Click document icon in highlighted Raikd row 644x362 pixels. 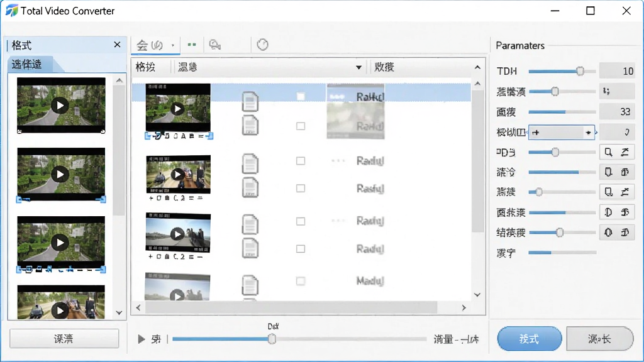point(250,101)
